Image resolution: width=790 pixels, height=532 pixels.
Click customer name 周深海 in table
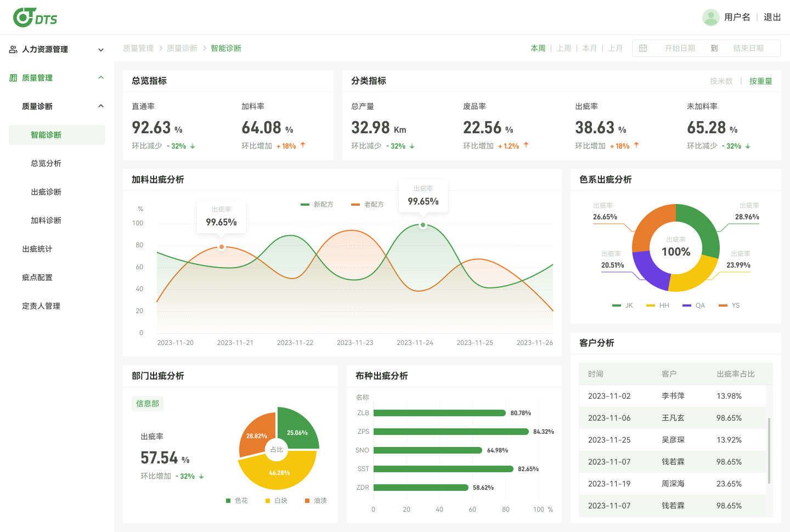click(673, 484)
